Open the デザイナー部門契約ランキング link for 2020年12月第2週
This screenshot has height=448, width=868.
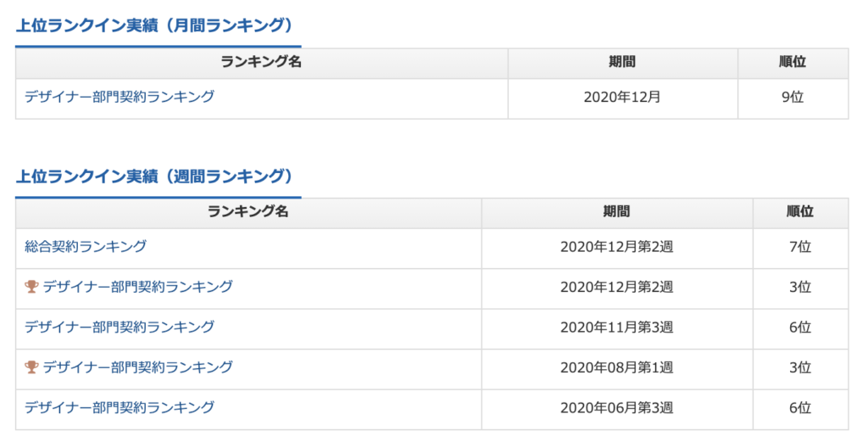pyautogui.click(x=138, y=287)
